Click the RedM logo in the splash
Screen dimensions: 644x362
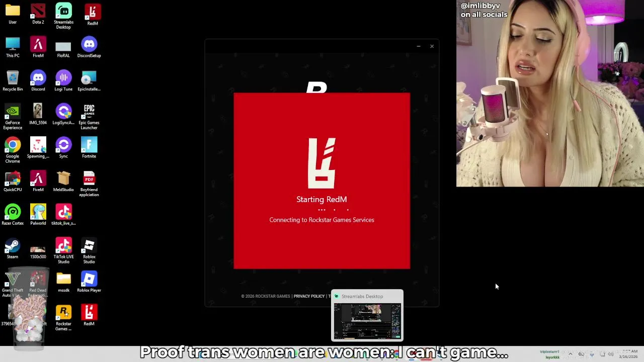point(321,163)
